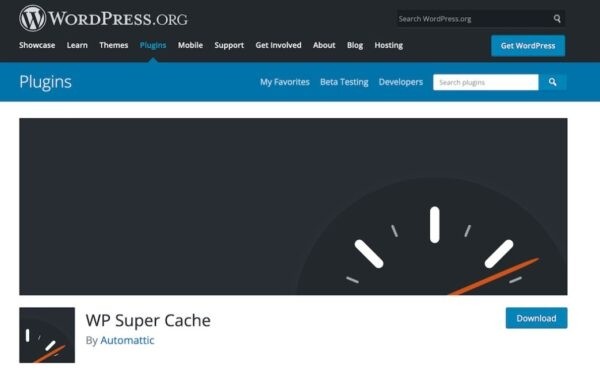
Task: Open My Favorites link
Action: click(x=285, y=82)
